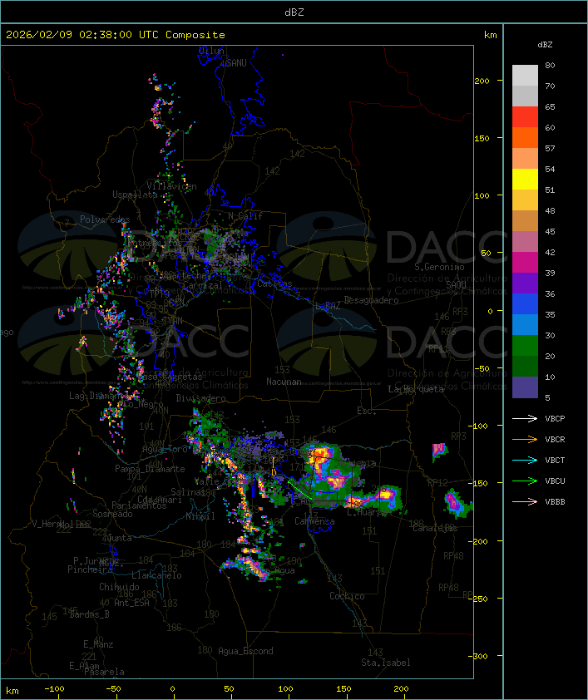Pick the red 60-65 dBZ swatch
The width and height of the screenshot is (588, 700).
tap(525, 116)
